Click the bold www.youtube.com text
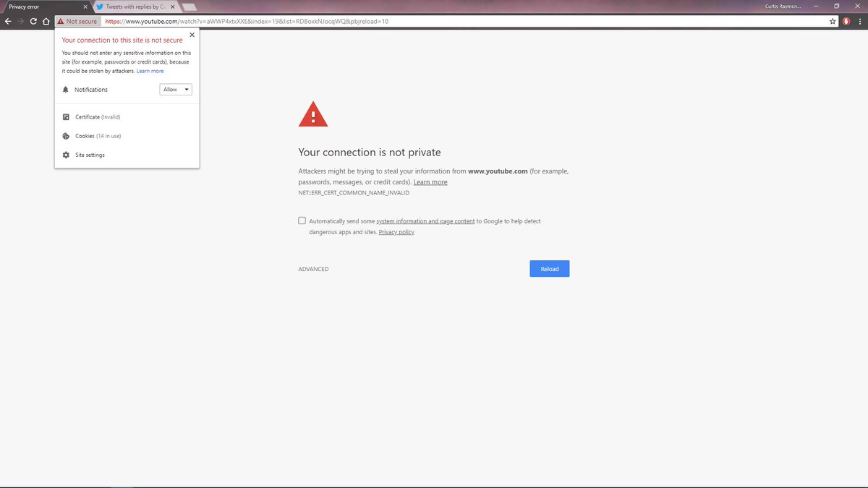 (498, 171)
